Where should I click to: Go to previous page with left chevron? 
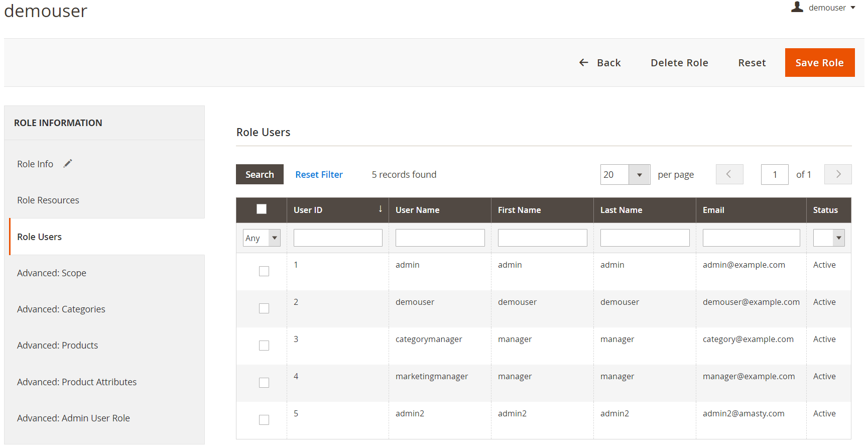tap(729, 174)
